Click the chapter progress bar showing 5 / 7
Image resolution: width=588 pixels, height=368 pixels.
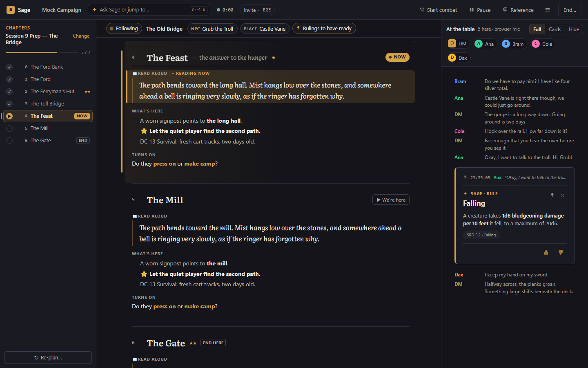42,52
